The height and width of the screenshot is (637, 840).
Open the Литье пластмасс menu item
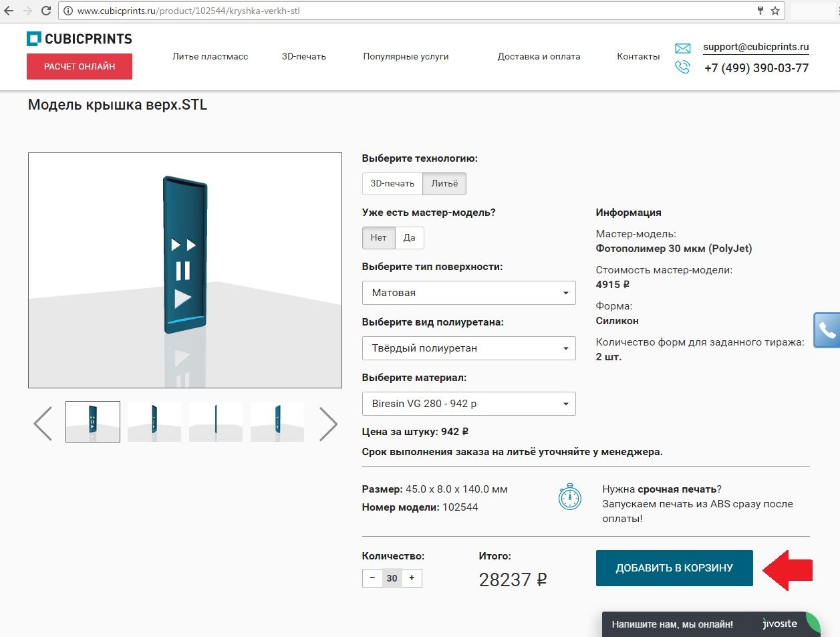[x=210, y=57]
